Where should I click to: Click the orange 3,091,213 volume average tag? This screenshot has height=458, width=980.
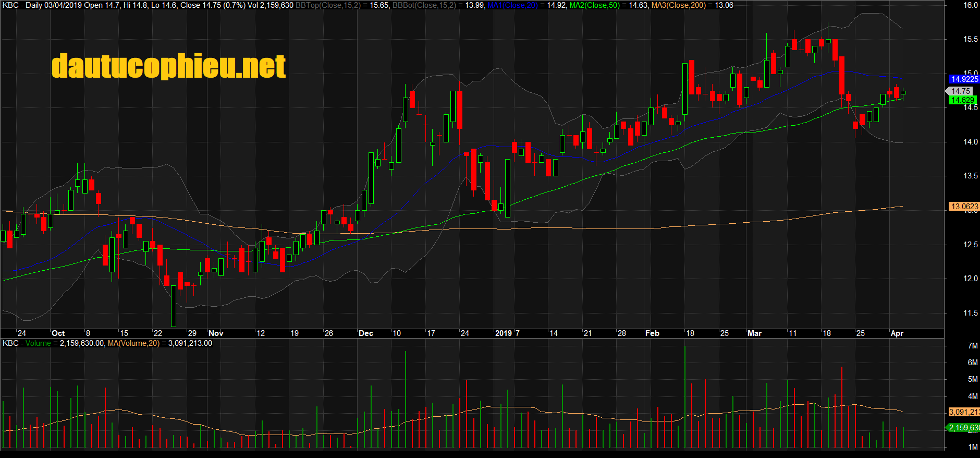(964, 412)
